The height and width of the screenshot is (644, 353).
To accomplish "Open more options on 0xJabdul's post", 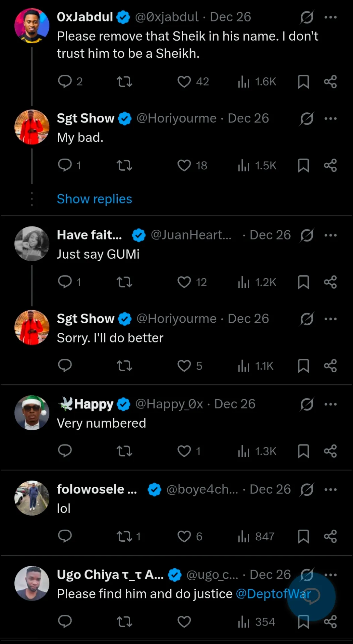I will click(x=331, y=17).
